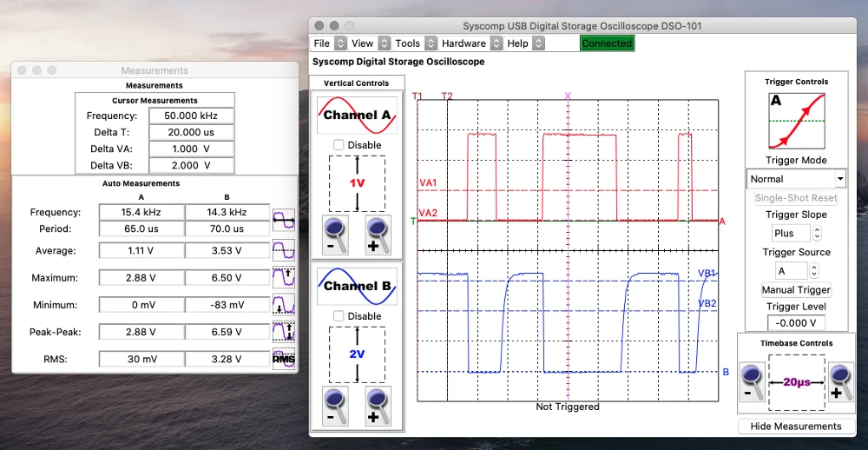Toggle the RMS measurement icon

coord(284,359)
